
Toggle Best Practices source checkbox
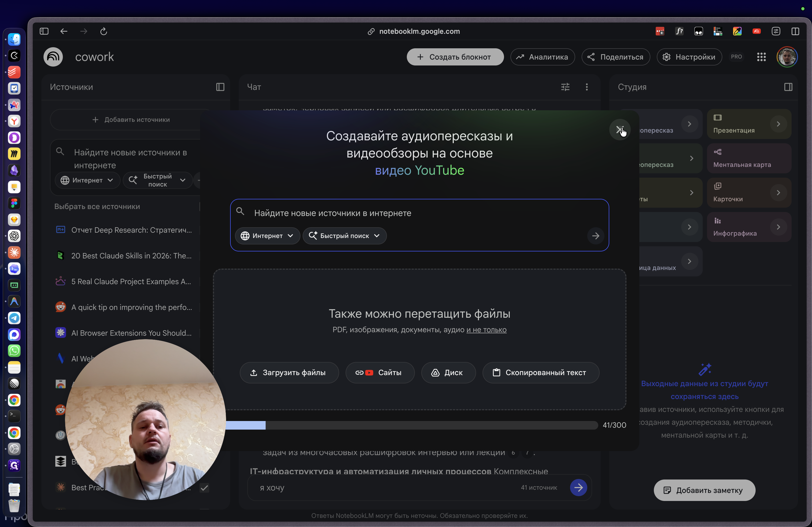(x=204, y=488)
